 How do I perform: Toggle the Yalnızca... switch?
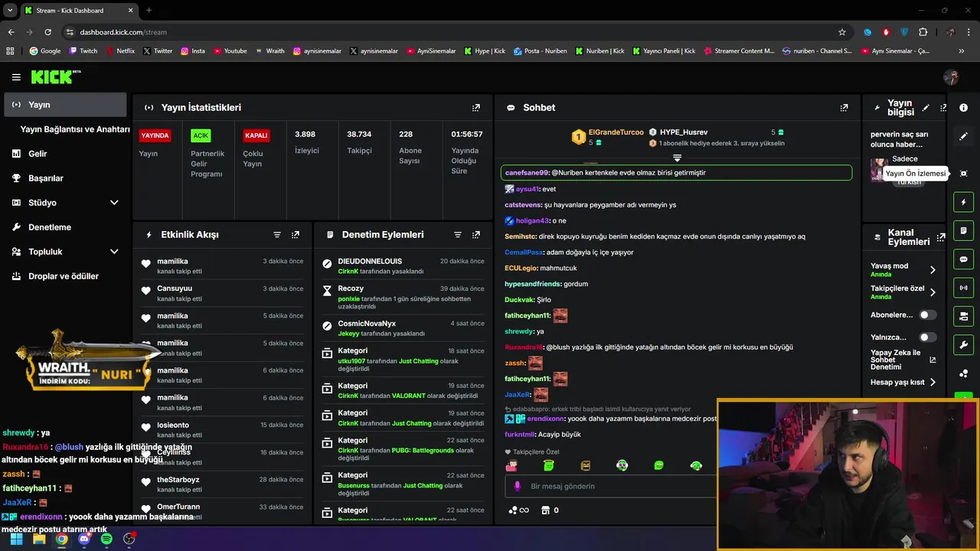click(927, 337)
